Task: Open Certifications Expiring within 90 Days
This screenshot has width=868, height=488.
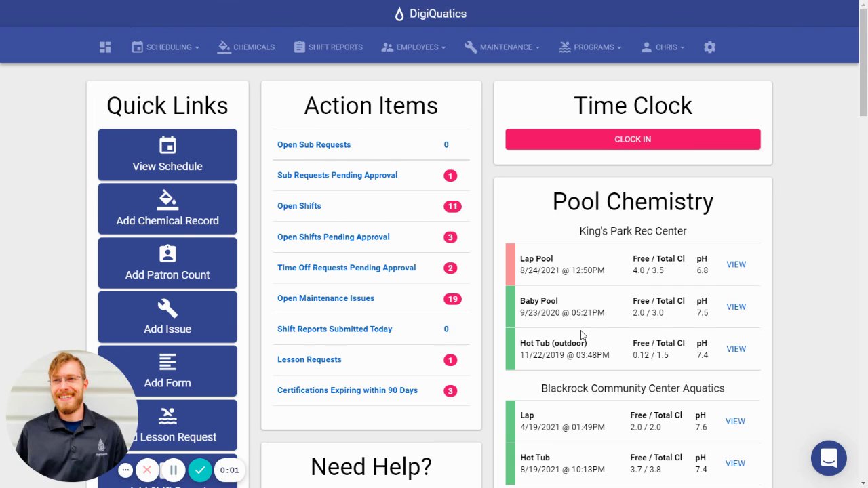Action: click(x=347, y=390)
